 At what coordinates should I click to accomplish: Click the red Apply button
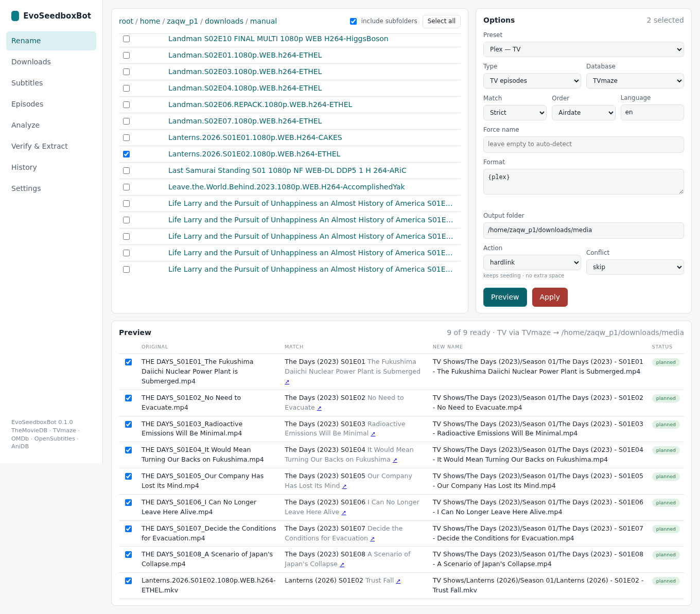pos(550,297)
